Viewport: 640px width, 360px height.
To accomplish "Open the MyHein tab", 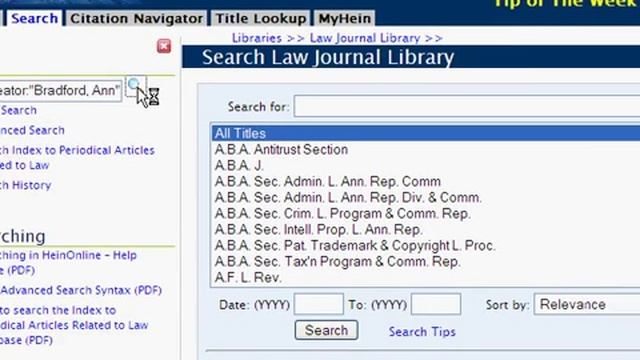I will click(344, 18).
